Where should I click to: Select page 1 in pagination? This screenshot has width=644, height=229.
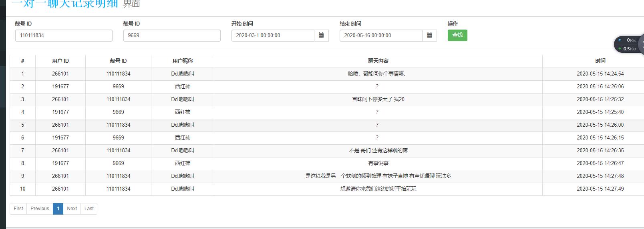(x=58, y=209)
